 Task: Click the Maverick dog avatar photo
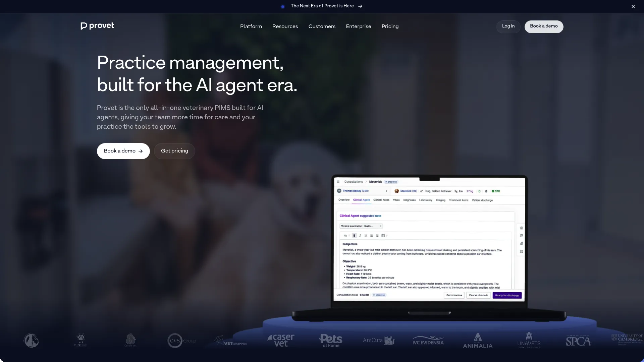(396, 191)
